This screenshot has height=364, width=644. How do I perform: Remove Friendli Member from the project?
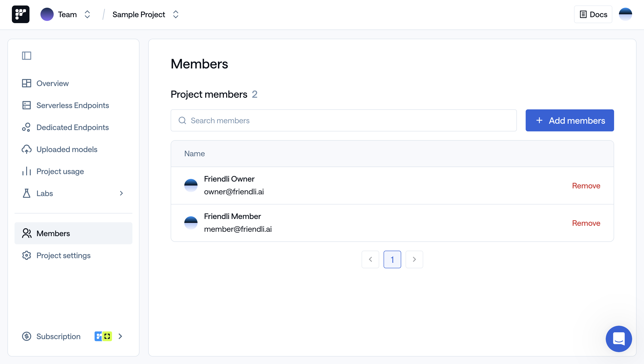point(586,223)
